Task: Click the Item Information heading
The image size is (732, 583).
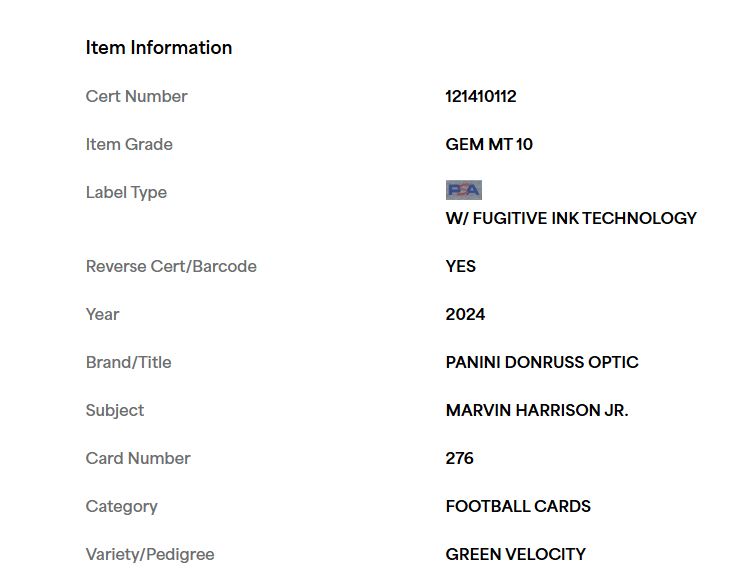Action: click(159, 48)
